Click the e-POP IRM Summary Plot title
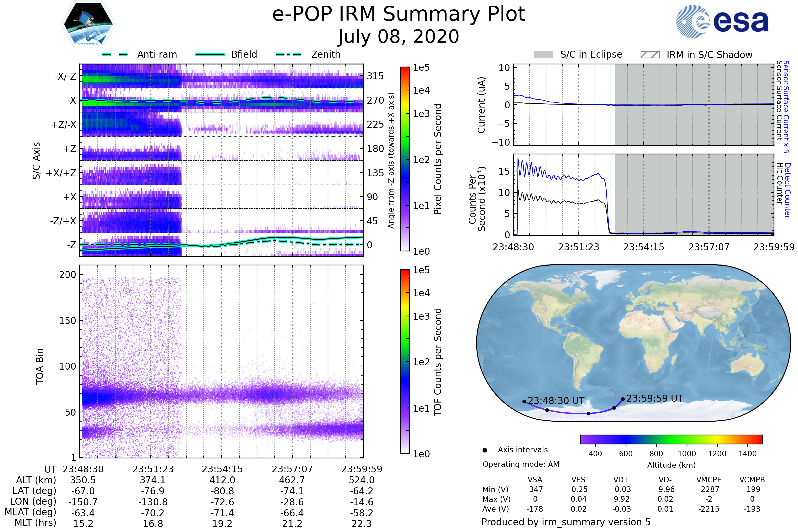Viewport: 798px width, 532px height. (x=399, y=14)
